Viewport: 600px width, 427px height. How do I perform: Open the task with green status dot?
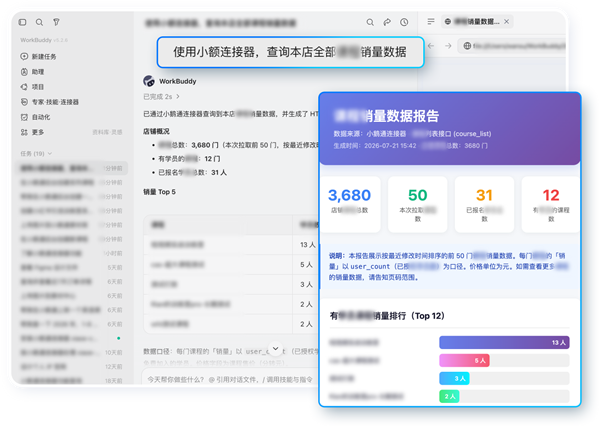pos(71,338)
